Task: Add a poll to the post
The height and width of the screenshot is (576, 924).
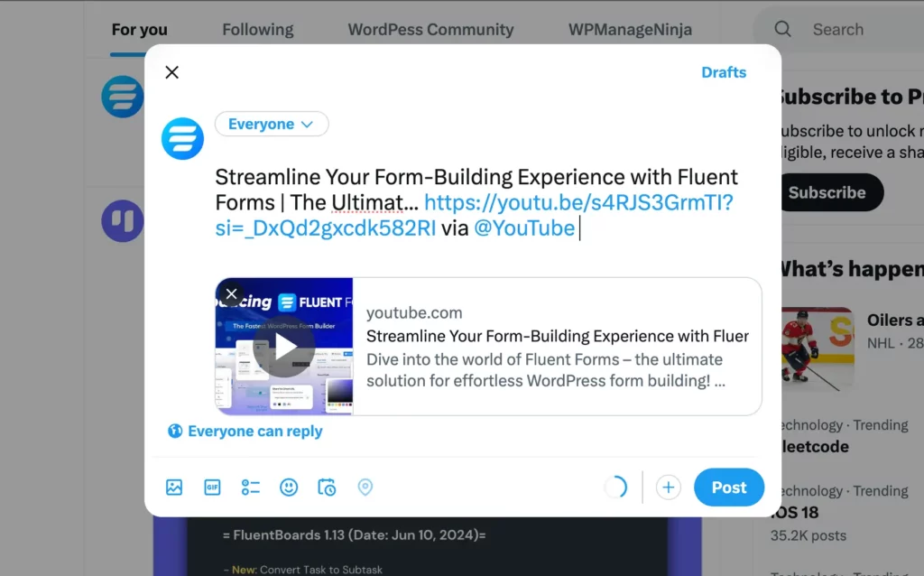Action: pyautogui.click(x=250, y=487)
